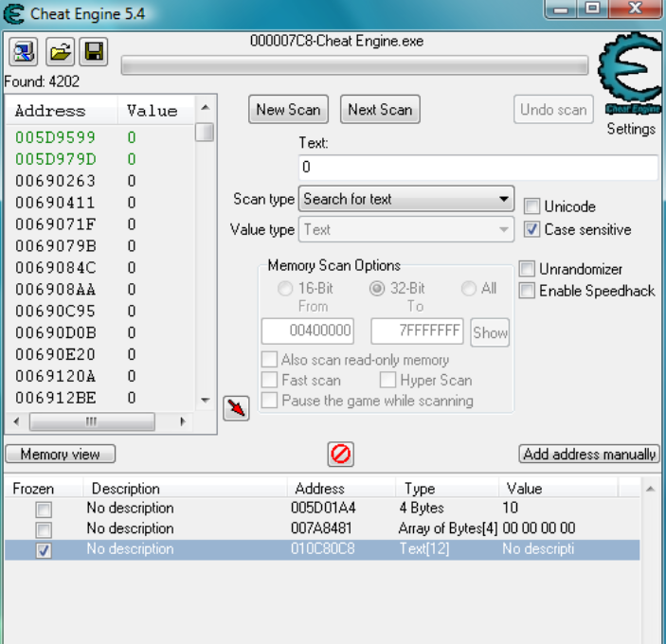
Task: Enable the Unrandomizer checkbox
Action: (x=527, y=269)
